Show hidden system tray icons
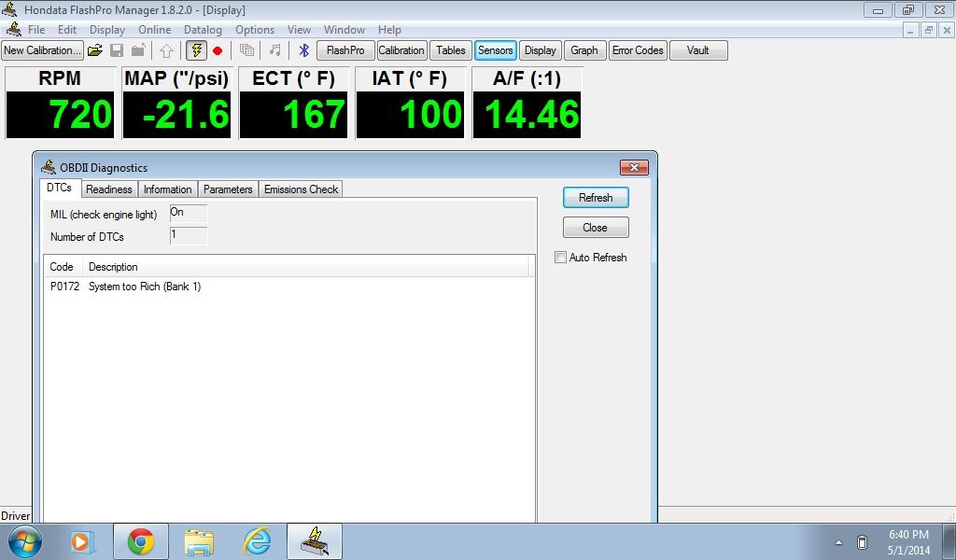The image size is (956, 560). pos(837,542)
